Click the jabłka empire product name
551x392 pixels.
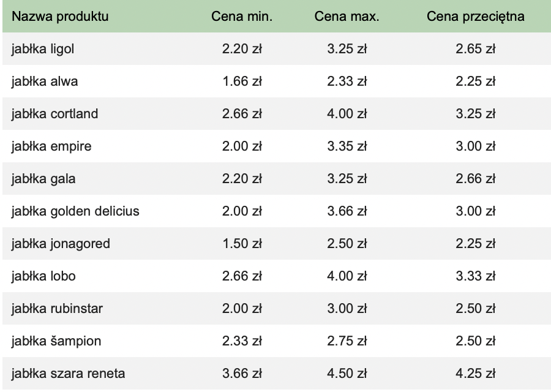tap(51, 146)
